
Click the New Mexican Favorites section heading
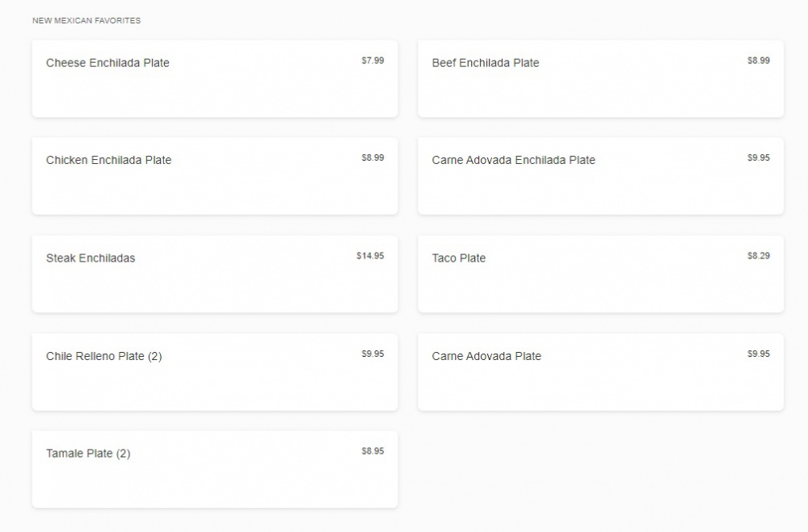[86, 21]
